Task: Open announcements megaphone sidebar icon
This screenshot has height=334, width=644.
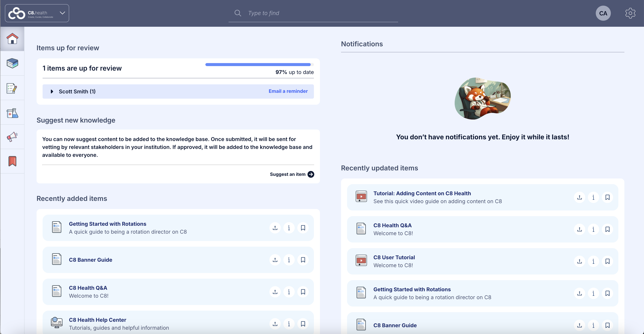Action: pyautogui.click(x=12, y=137)
